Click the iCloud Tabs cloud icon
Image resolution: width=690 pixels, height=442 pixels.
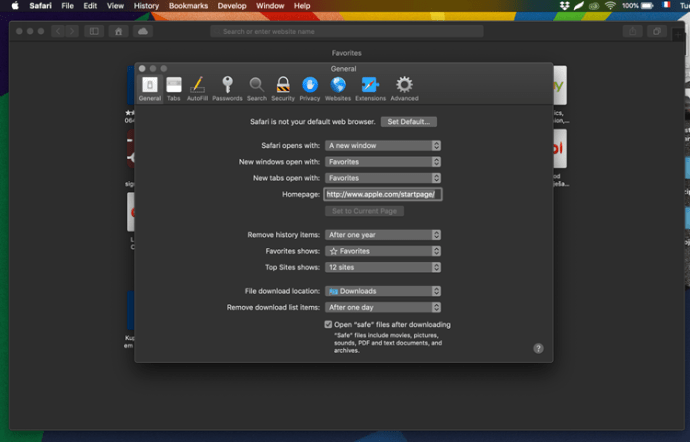(x=143, y=31)
